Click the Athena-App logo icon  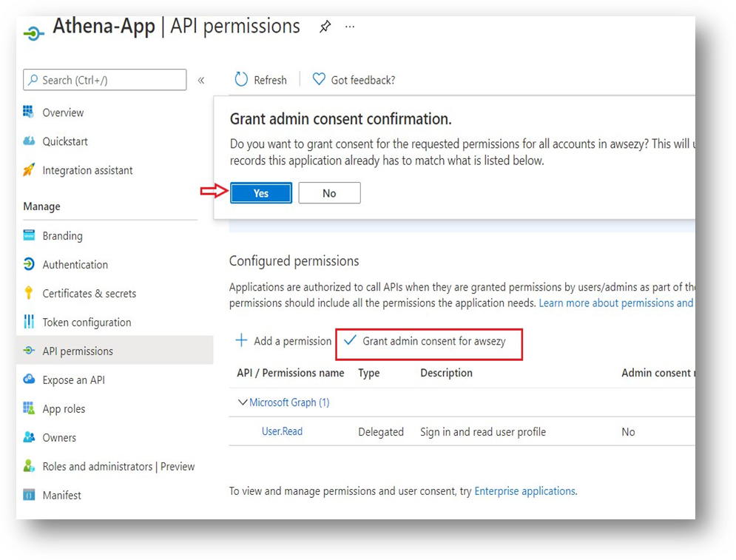tap(33, 33)
